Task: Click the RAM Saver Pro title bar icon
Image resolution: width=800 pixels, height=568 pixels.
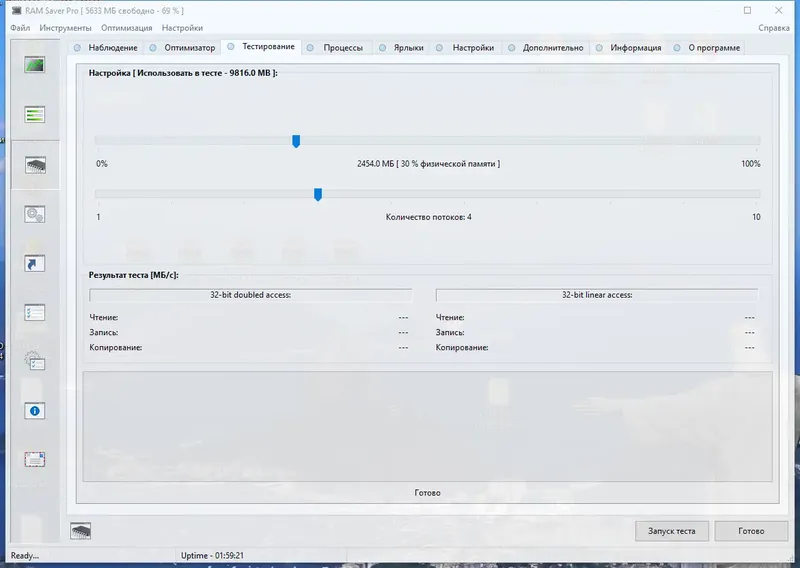Action: (x=16, y=10)
